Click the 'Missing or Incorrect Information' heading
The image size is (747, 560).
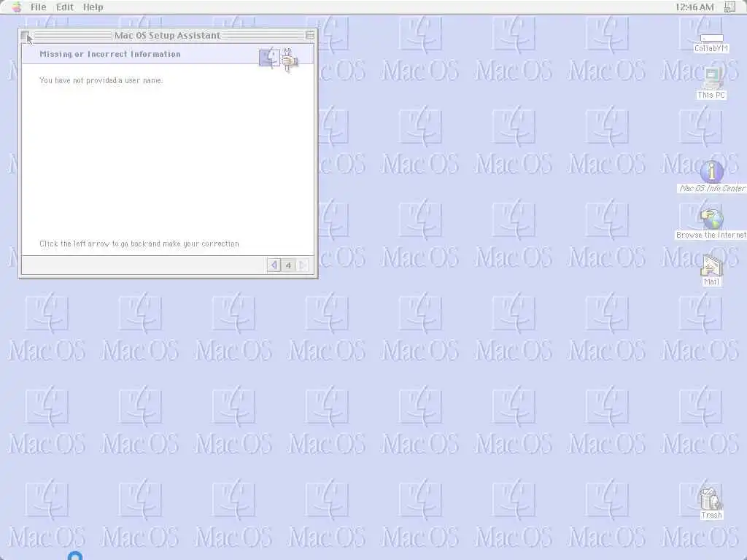click(x=110, y=54)
